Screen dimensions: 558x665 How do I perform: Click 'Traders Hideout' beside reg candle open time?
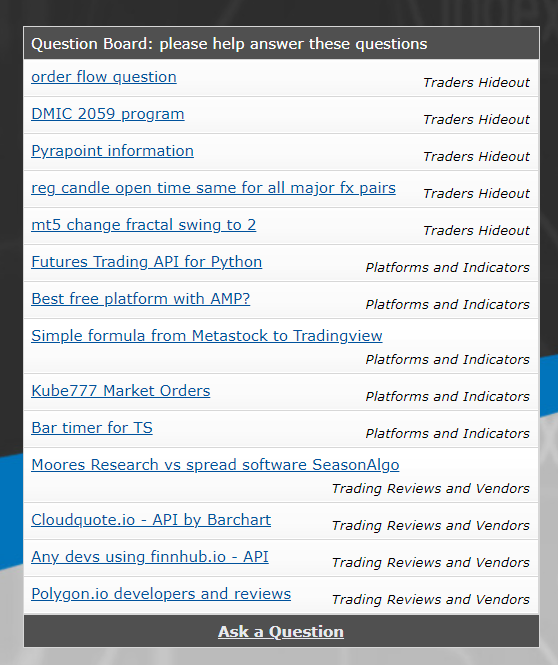(x=477, y=193)
